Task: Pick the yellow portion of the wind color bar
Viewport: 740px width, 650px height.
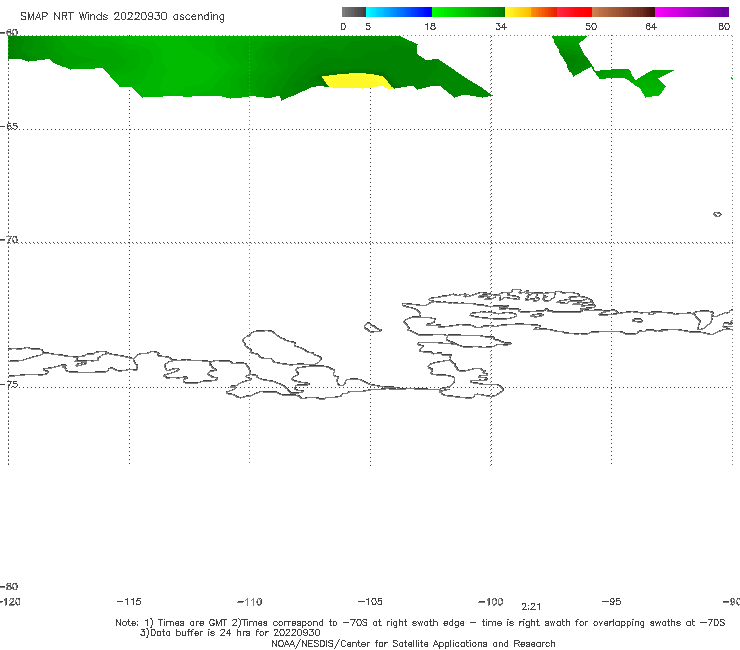Action: tap(518, 12)
